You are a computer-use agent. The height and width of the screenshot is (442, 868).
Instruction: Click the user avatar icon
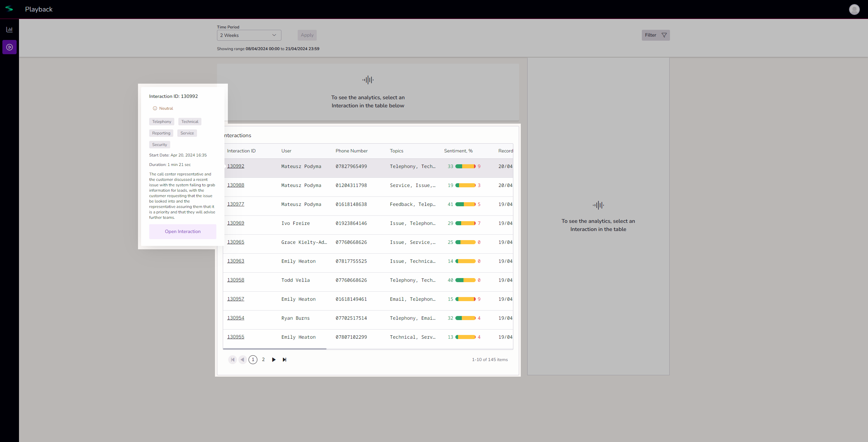(x=854, y=9)
